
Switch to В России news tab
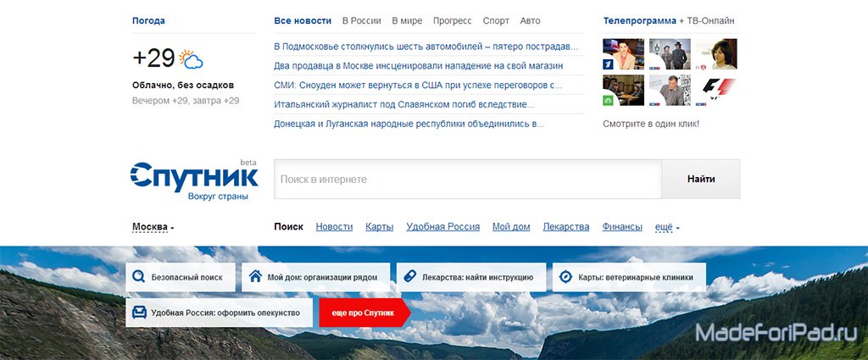(x=361, y=21)
